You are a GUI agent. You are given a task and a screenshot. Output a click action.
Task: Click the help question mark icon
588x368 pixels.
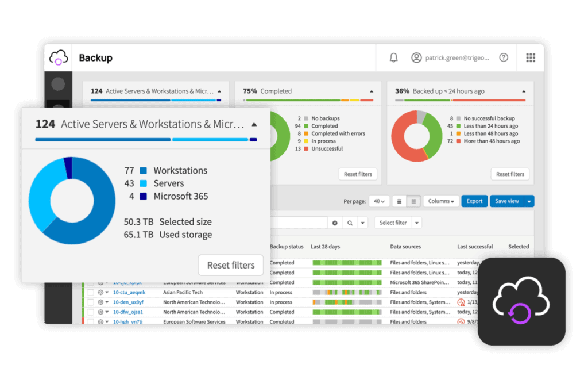pyautogui.click(x=504, y=57)
